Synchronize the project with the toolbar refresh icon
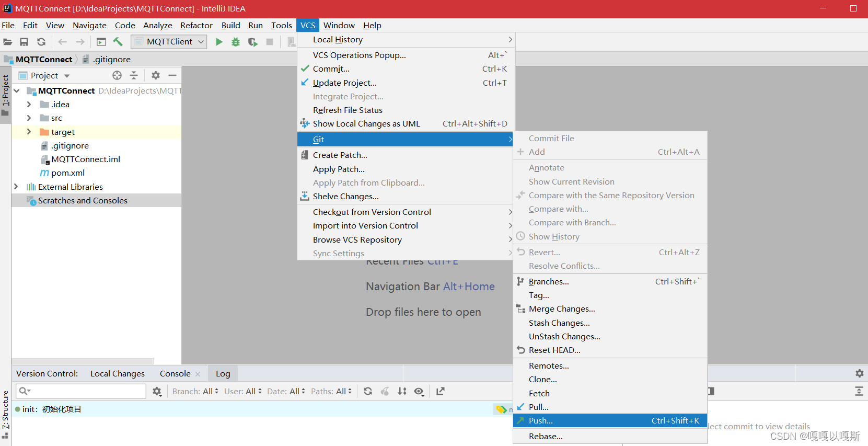The width and height of the screenshot is (868, 446). (x=41, y=42)
